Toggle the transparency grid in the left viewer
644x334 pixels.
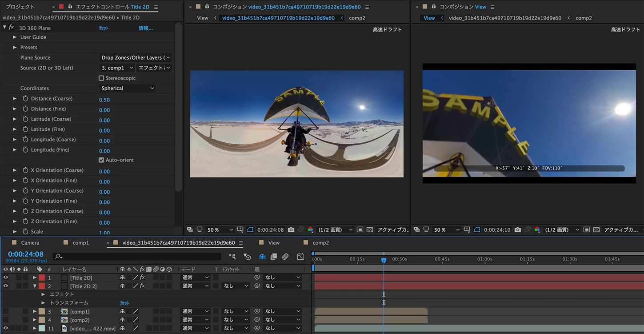point(369,230)
